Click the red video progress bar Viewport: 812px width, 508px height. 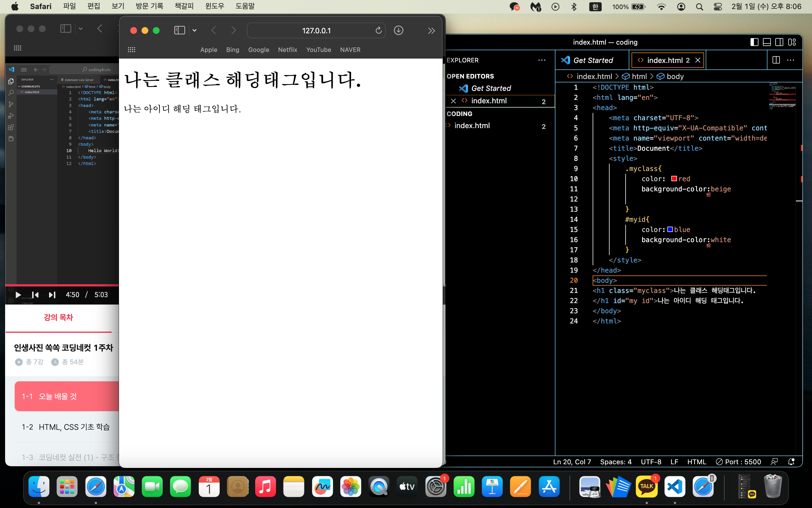[x=62, y=285]
